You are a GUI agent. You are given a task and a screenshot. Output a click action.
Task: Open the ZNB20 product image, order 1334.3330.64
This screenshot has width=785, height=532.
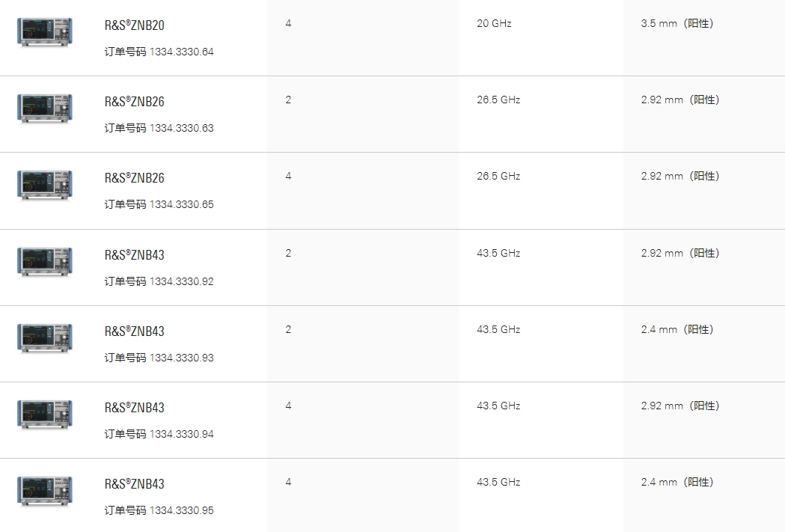tap(45, 32)
